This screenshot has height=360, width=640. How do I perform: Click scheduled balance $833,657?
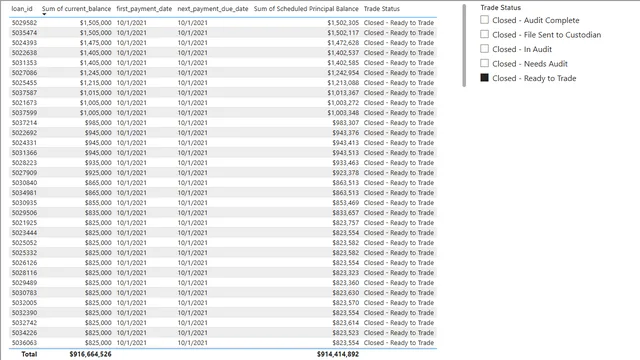tap(346, 213)
